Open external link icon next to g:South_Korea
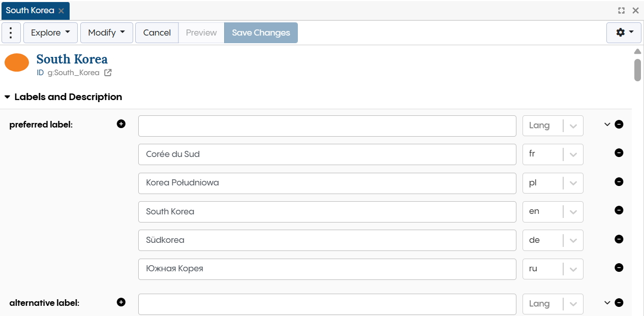The width and height of the screenshot is (644, 316). point(108,73)
